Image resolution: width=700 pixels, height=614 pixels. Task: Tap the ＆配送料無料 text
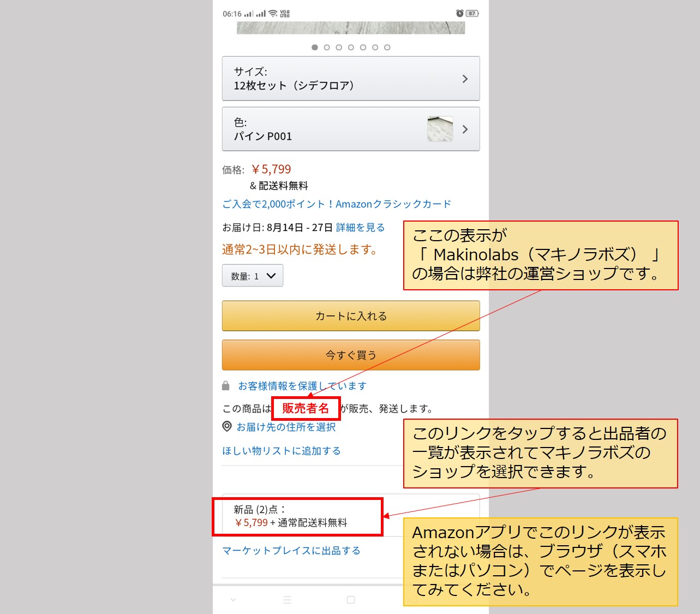coord(279,186)
